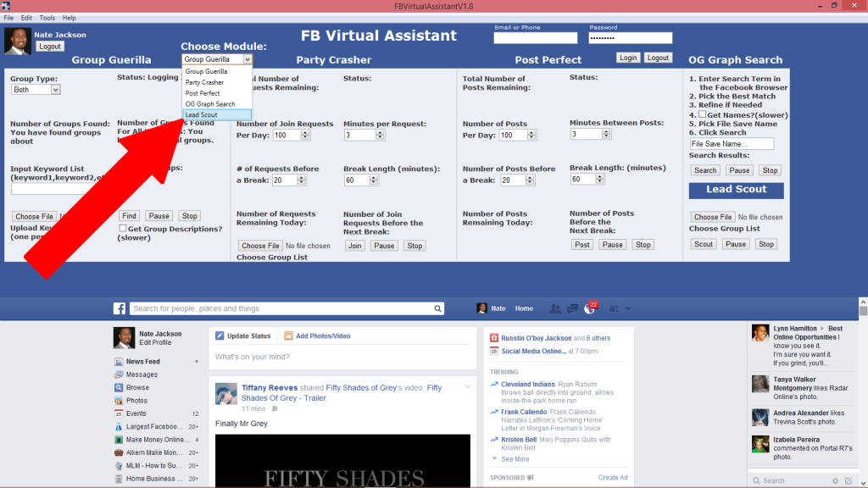Open the Facebook account menu arrow
The image size is (868, 488).
tap(628, 308)
